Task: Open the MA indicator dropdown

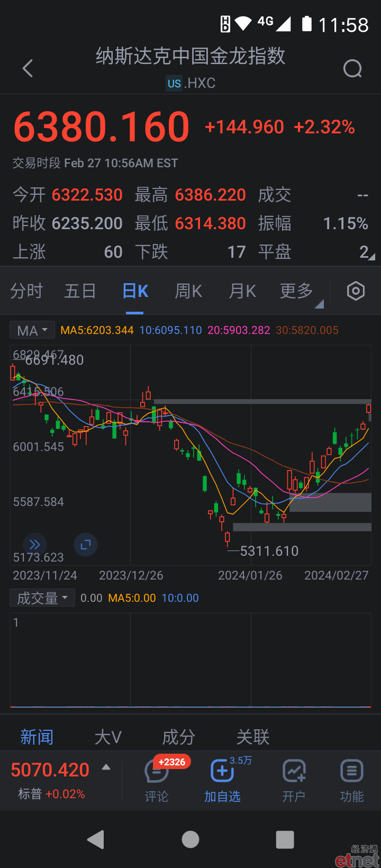Action: [32, 330]
